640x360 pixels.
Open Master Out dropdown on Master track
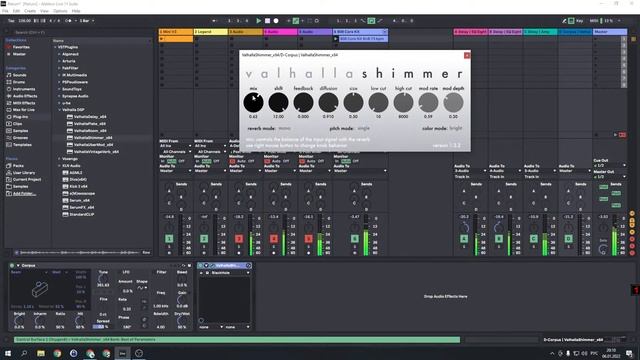click(610, 177)
